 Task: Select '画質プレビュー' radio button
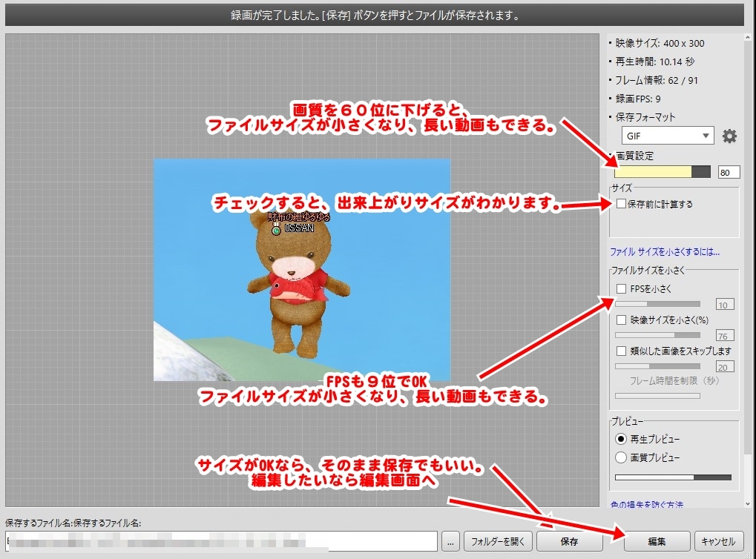(621, 457)
